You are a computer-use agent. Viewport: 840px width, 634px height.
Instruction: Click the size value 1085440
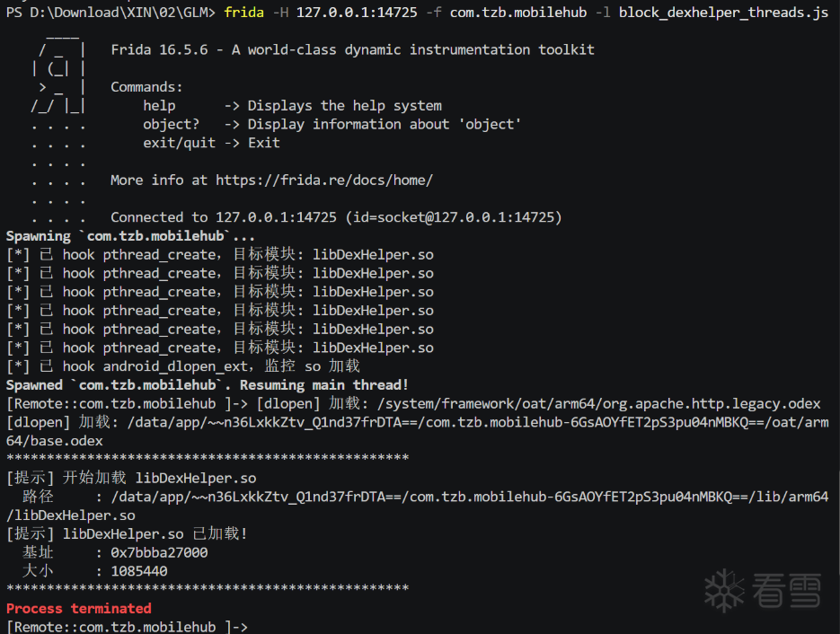(139, 571)
